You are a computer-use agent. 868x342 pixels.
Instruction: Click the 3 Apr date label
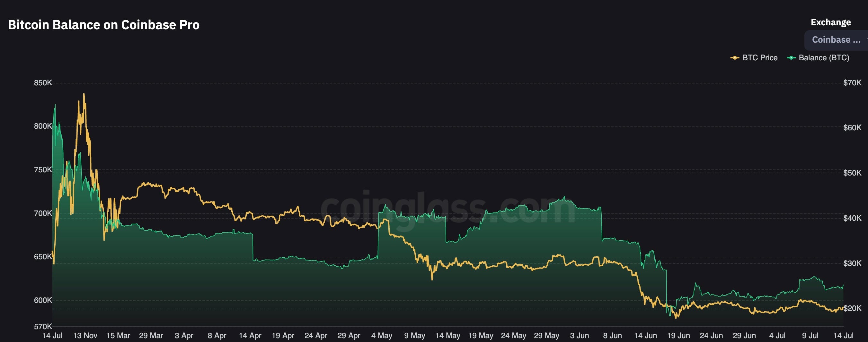[x=184, y=336]
